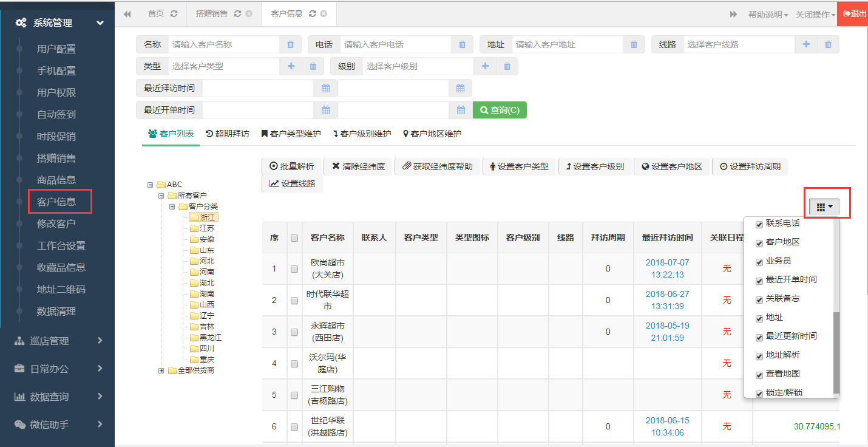
Task: Clear the 类型 field with trash icon
Action: tap(313, 66)
